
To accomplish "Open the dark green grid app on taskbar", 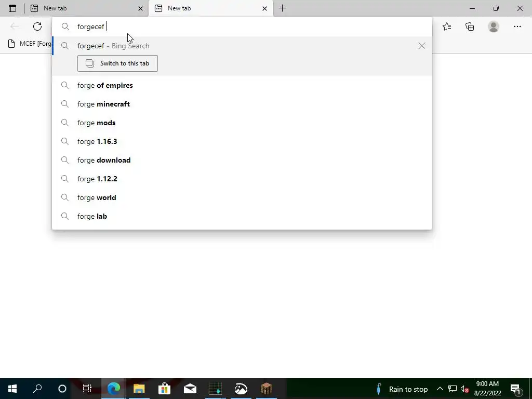I will click(x=216, y=389).
